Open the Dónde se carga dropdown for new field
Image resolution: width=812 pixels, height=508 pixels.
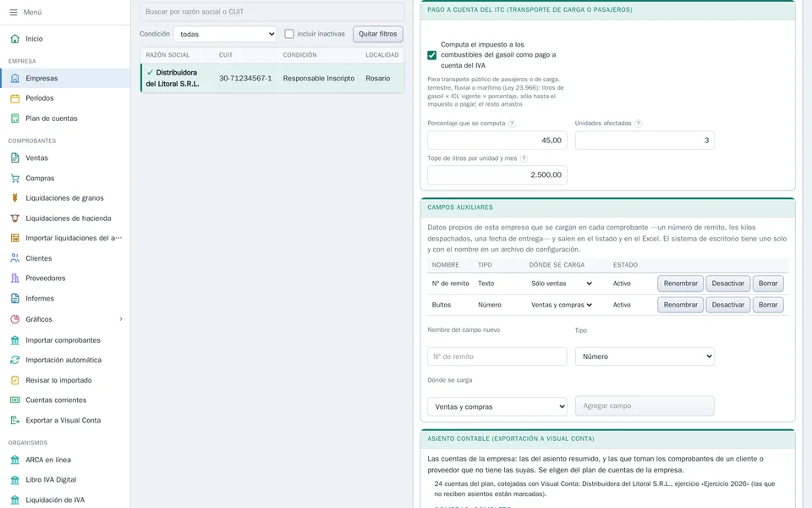(x=497, y=407)
